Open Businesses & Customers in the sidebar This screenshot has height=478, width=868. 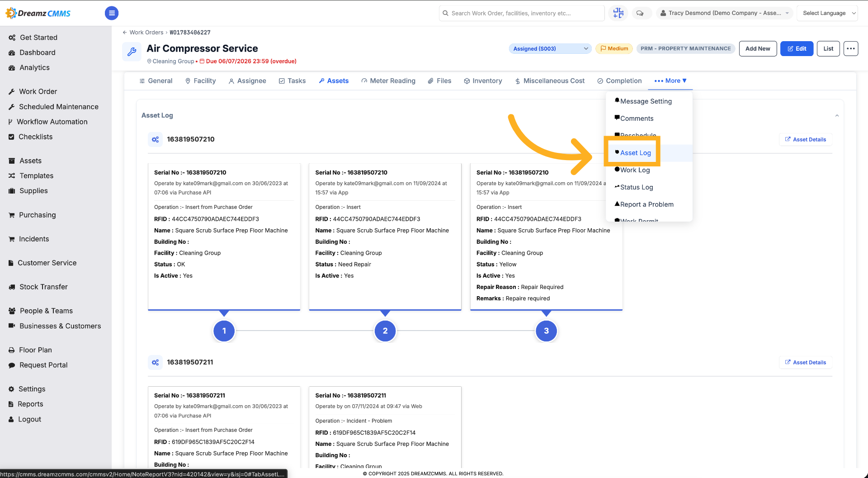pyautogui.click(x=60, y=326)
